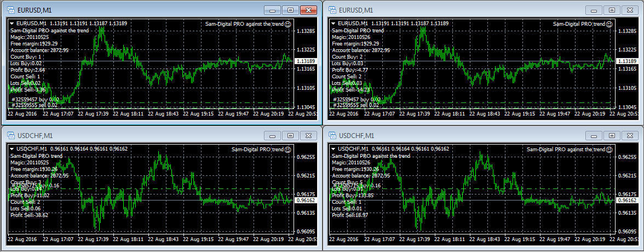Click the title bar chart icon of the USDCHF window with Magic 20110526

point(333,136)
